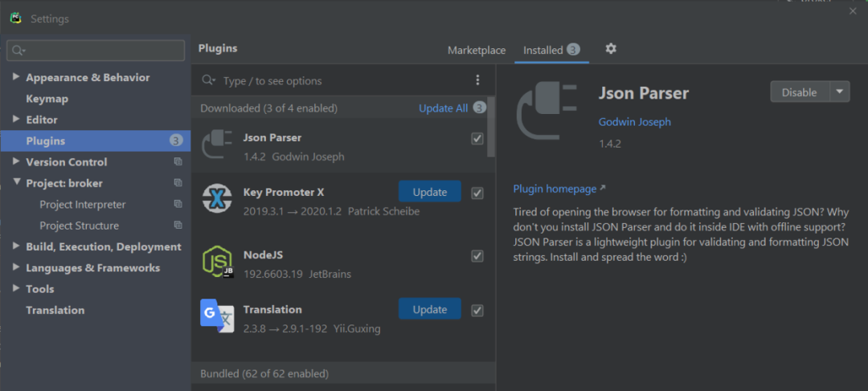Uncheck the Json Parser enabled checkbox
Image resolution: width=868 pixels, height=391 pixels.
coord(477,139)
